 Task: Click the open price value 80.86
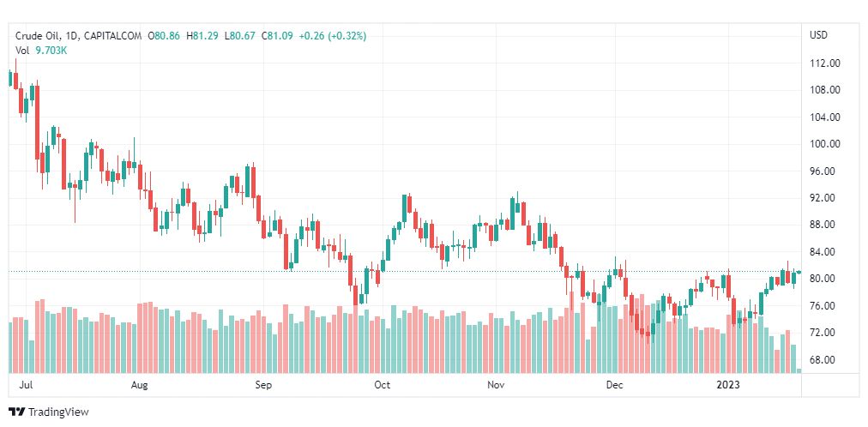(166, 36)
